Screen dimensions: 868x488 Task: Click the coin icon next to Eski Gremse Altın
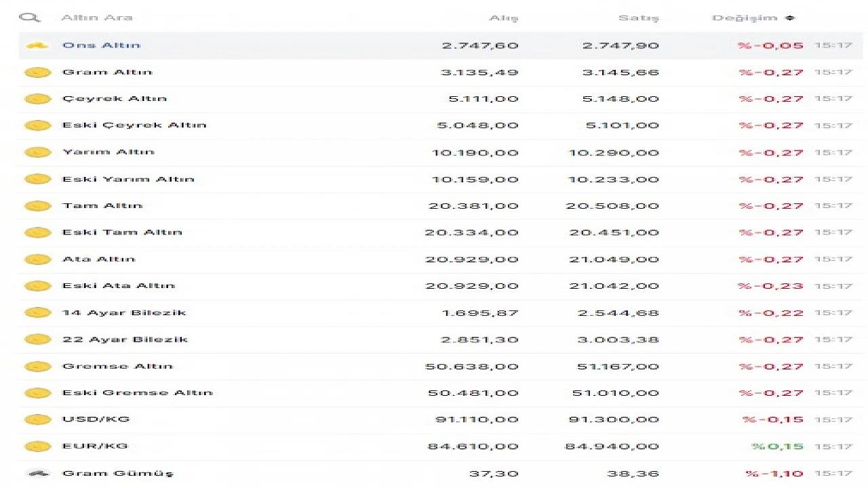(x=38, y=393)
